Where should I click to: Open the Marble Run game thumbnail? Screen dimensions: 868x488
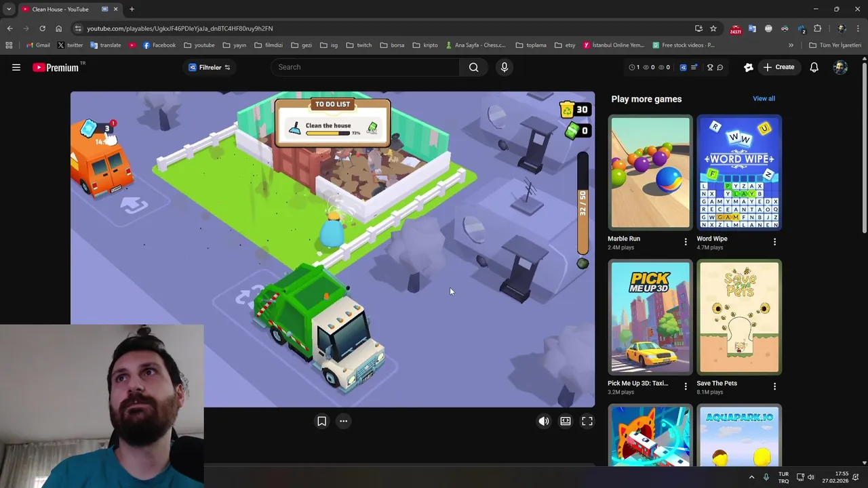650,173
